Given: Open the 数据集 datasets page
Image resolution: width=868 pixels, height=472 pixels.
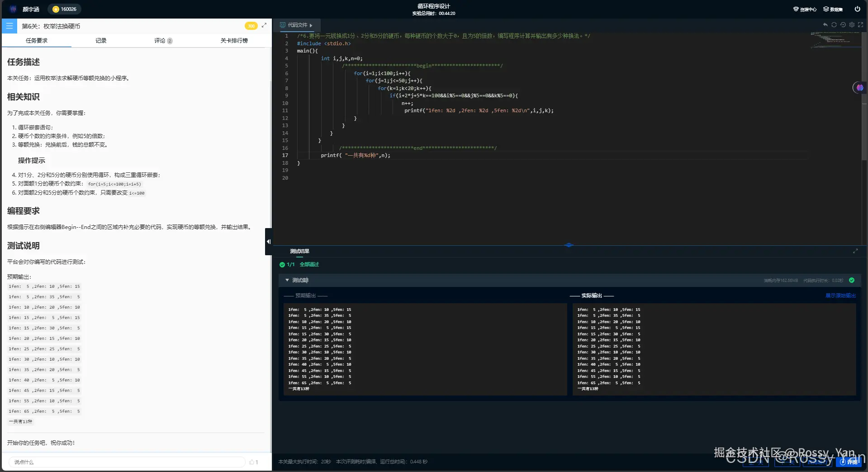Looking at the screenshot, I should [833, 9].
